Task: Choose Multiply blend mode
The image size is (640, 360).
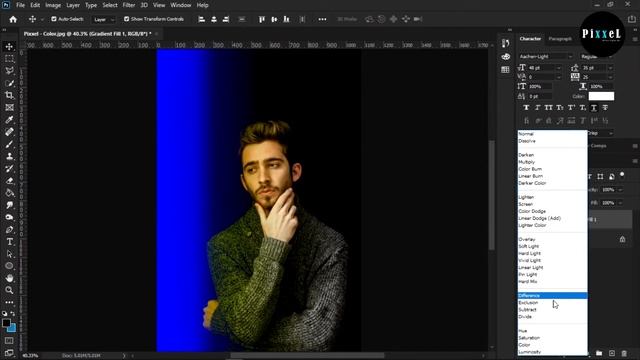Action: coord(552,162)
